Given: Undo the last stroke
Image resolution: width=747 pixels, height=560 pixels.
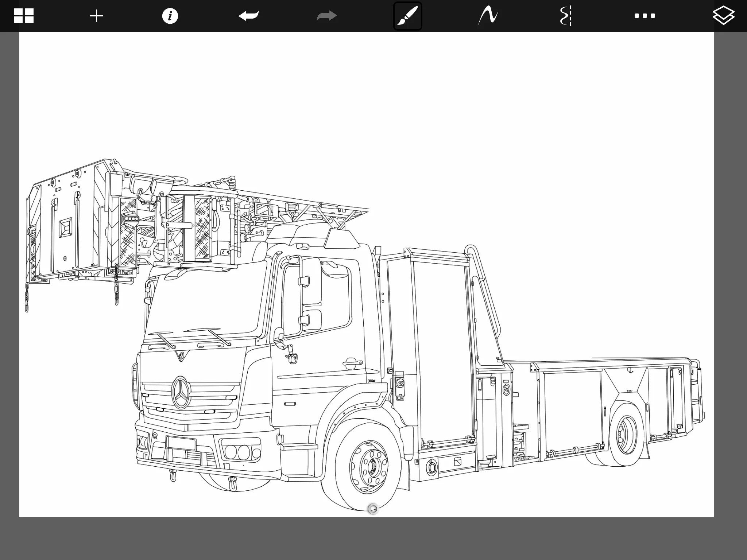Looking at the screenshot, I should (249, 16).
